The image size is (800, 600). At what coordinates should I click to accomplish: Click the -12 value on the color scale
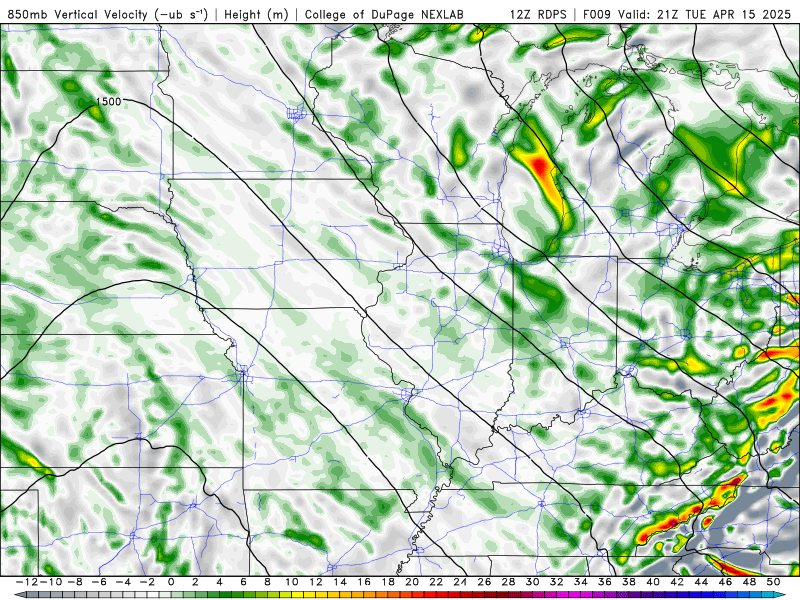click(26, 582)
